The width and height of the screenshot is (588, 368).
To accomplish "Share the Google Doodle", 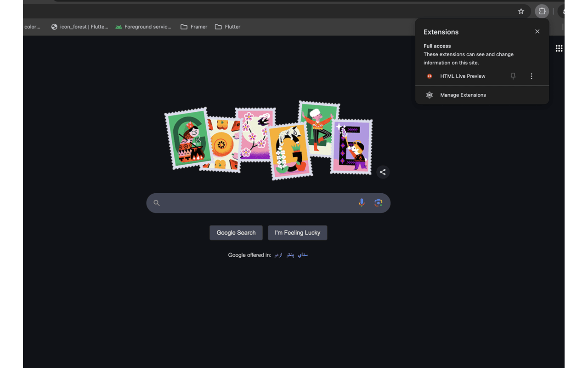I will click(383, 172).
